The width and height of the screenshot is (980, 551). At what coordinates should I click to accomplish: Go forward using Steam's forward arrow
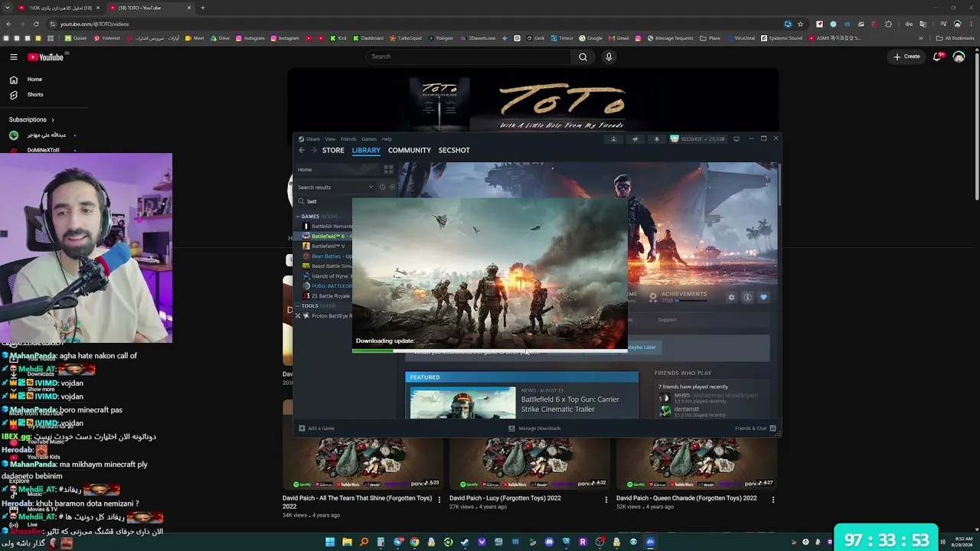(x=312, y=150)
